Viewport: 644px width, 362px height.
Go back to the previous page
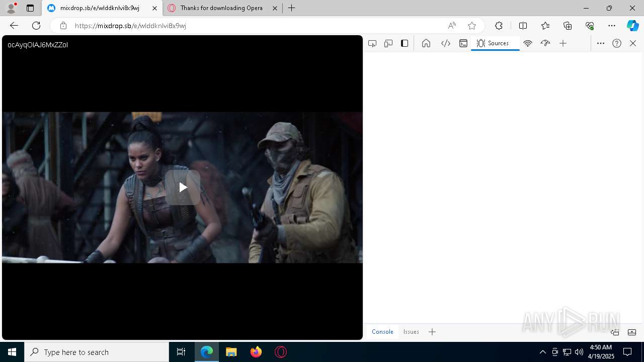click(x=14, y=26)
